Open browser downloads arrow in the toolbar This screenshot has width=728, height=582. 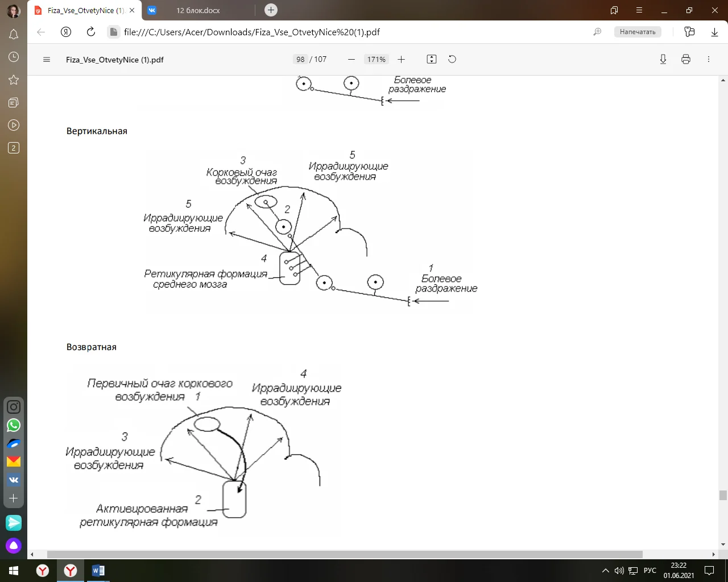[x=714, y=32]
